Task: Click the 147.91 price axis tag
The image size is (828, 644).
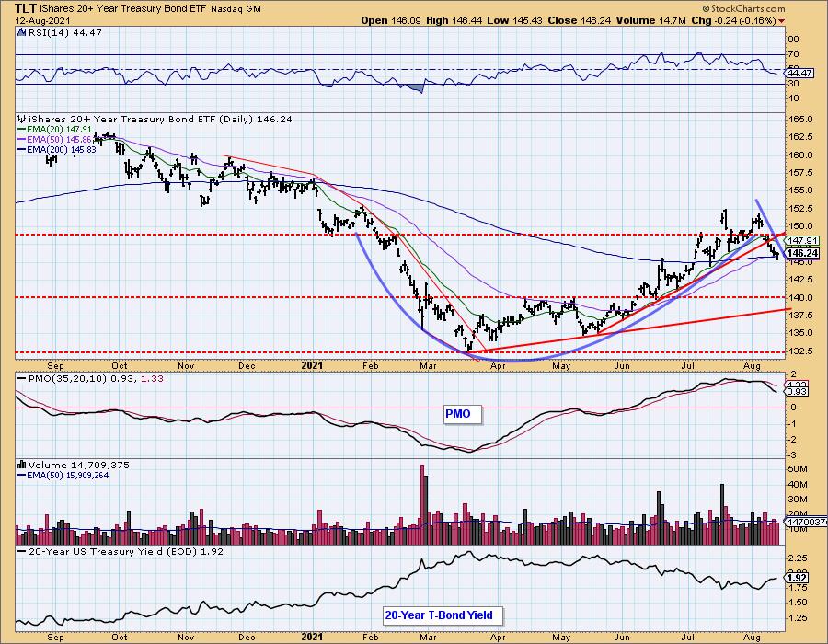Action: coord(802,240)
